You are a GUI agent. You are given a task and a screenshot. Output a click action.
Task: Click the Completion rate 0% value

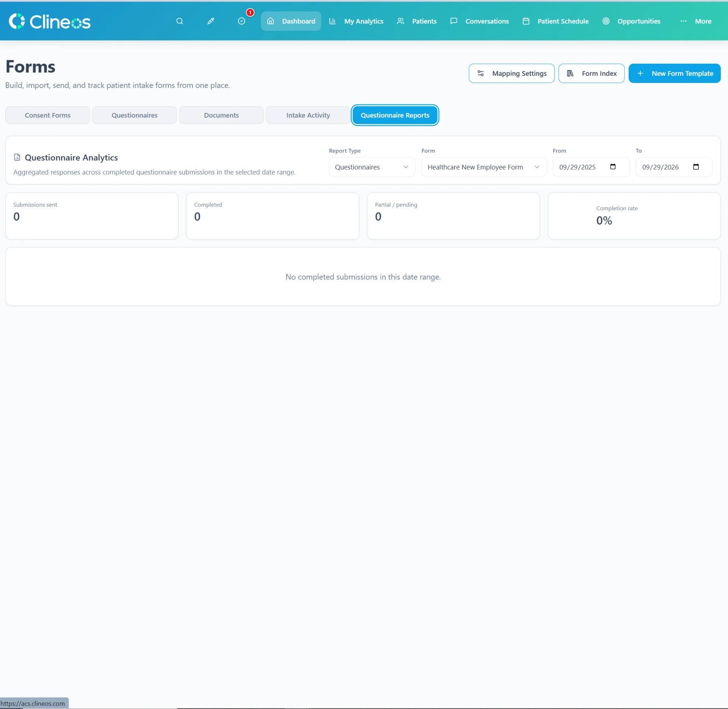(x=604, y=221)
